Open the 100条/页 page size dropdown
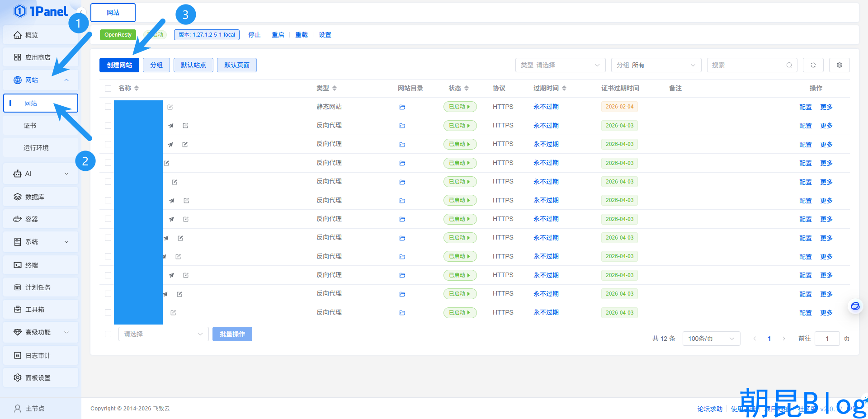Image resolution: width=868 pixels, height=419 pixels. 712,339
